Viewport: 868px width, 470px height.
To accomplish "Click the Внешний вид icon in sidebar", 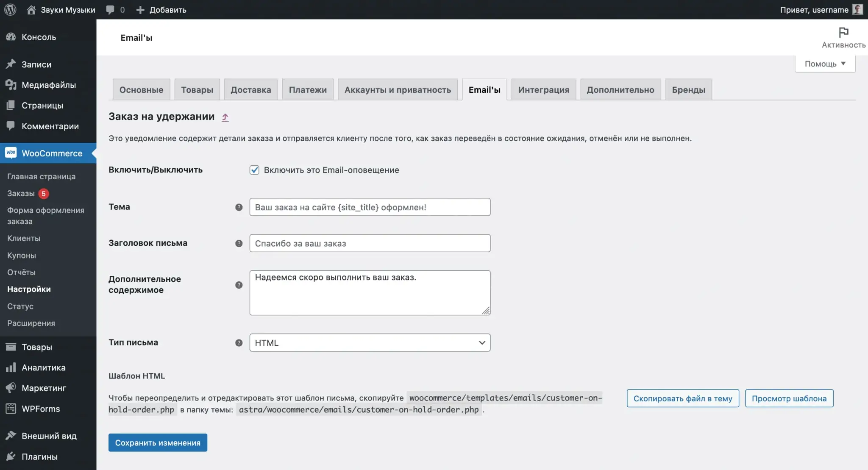I will click(11, 436).
